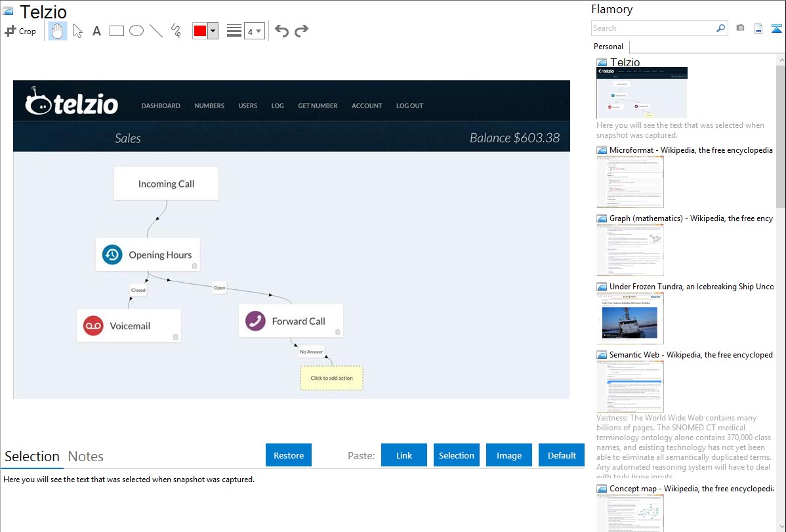Viewport: 786px width, 532px height.
Task: Open DASHBOARD in Telzio nav
Action: tap(160, 106)
